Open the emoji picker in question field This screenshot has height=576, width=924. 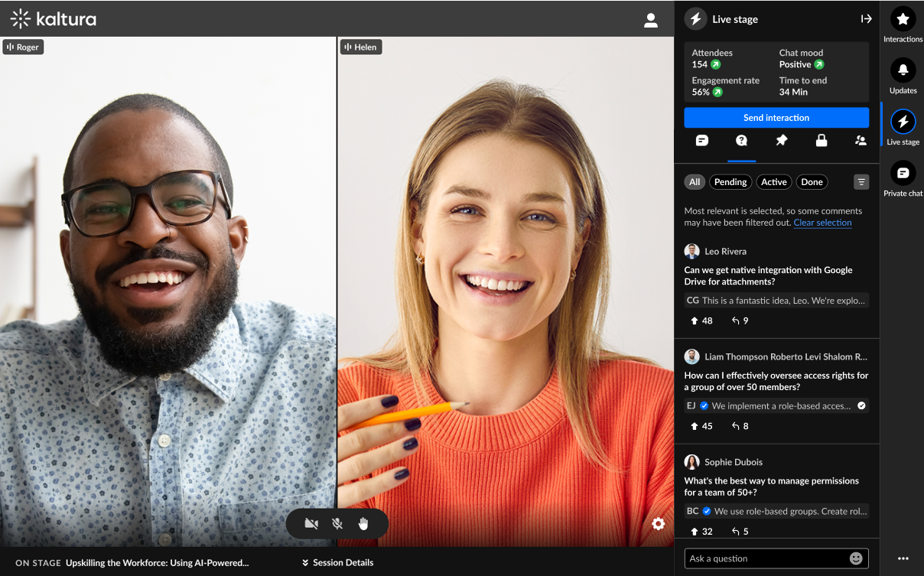(856, 558)
